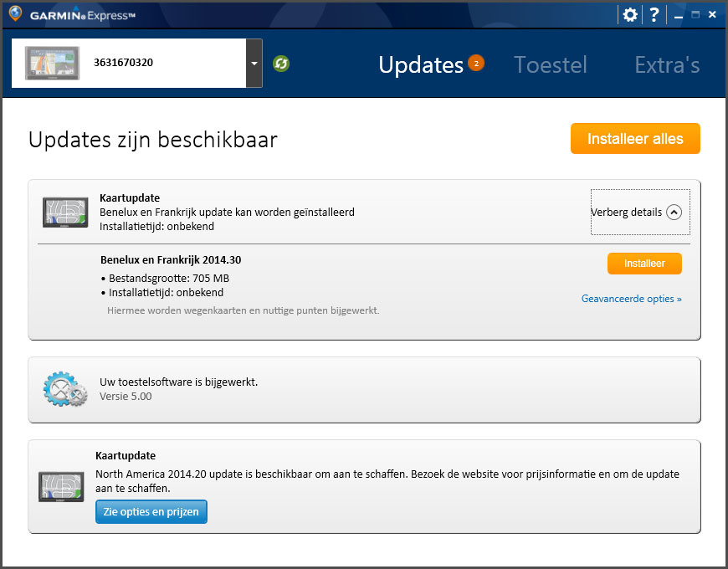This screenshot has width=728, height=569.
Task: Click the bullet line Installatietijd: onbekend
Action: [x=162, y=292]
